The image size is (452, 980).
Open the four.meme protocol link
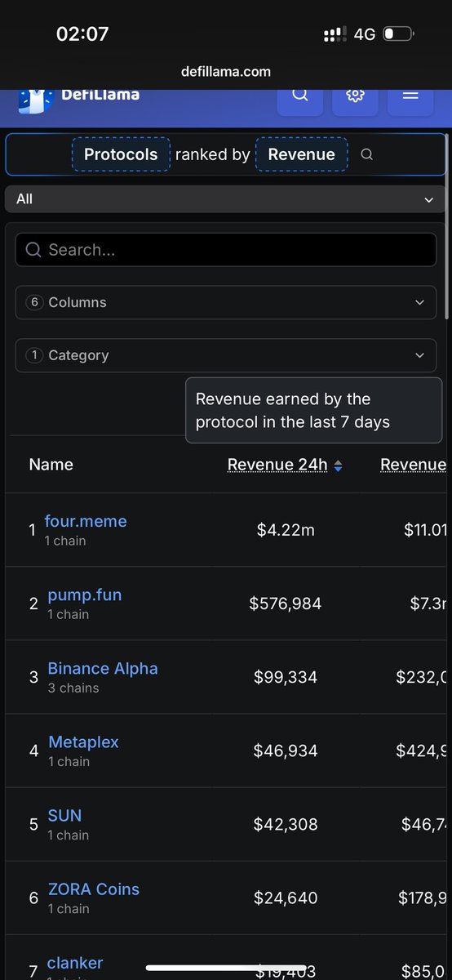click(86, 521)
